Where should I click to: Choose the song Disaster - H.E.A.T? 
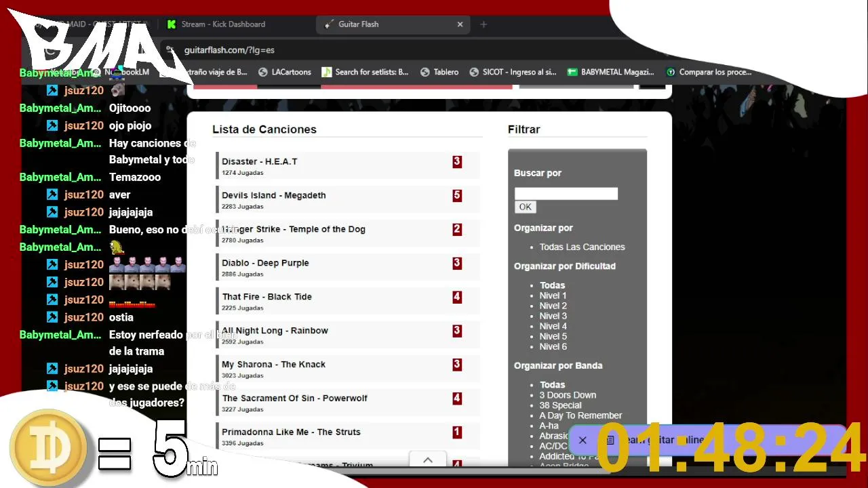click(x=259, y=161)
